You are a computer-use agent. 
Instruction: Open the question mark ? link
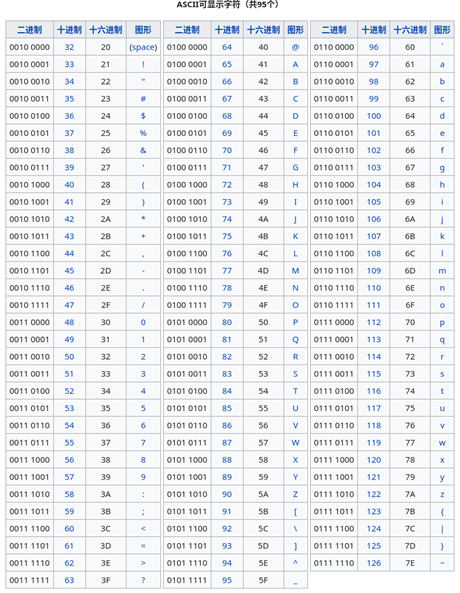[143, 580]
